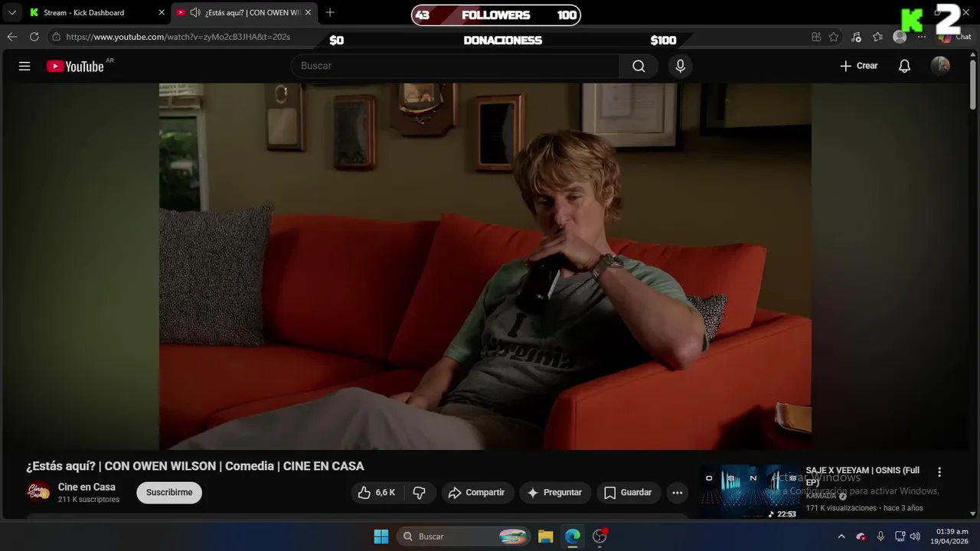Click the Suscribirme button
The image size is (980, 551).
[x=169, y=493]
